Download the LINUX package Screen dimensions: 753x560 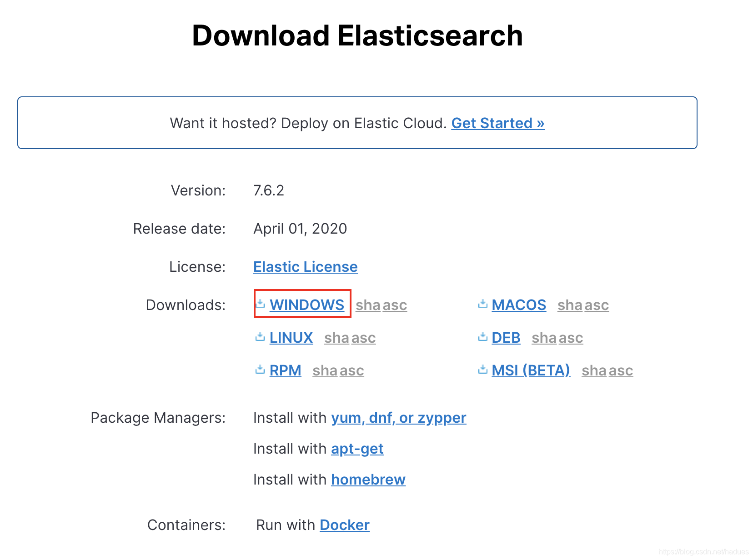pos(291,337)
